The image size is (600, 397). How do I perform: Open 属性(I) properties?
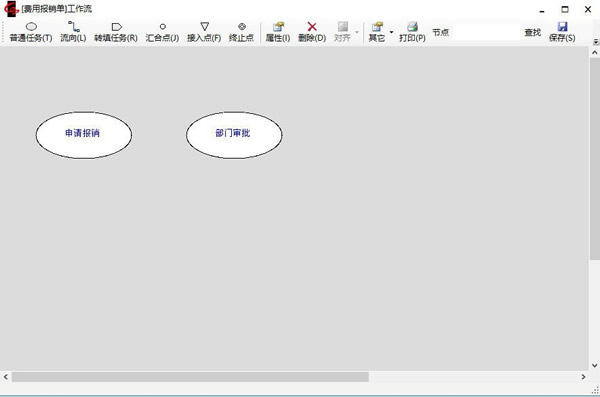click(278, 32)
